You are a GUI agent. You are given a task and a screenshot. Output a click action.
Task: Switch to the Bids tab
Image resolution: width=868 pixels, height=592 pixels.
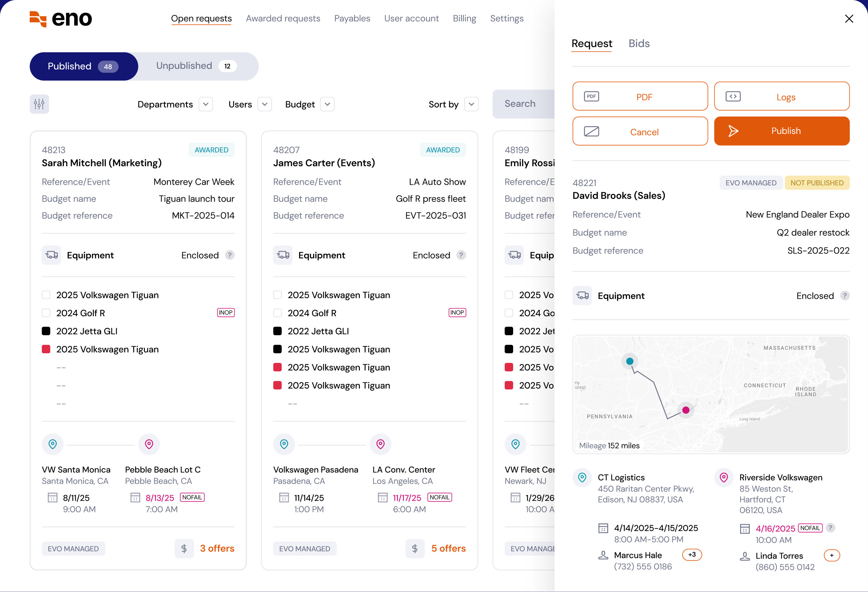(639, 43)
